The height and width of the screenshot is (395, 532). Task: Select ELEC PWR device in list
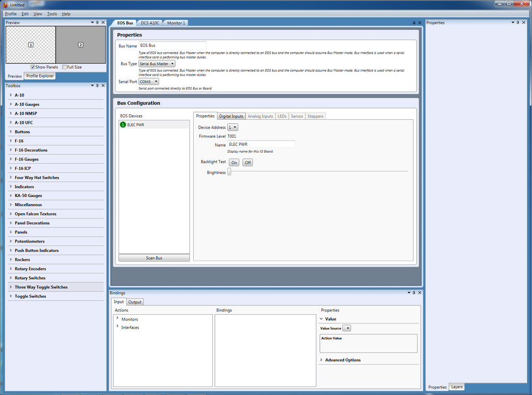pyautogui.click(x=154, y=125)
